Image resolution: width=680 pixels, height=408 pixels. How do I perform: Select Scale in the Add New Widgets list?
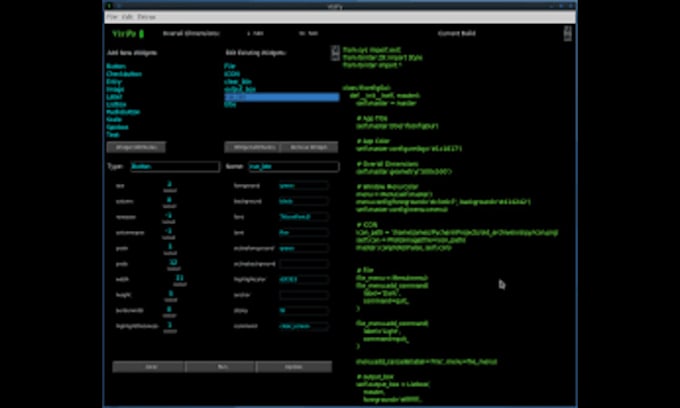[x=114, y=119]
